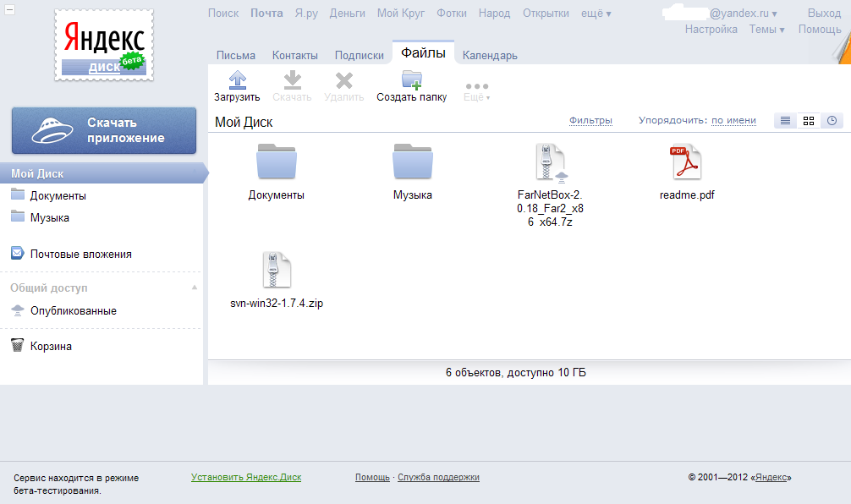Open Почтовые вложения in the sidebar
The image size is (851, 504).
pos(80,254)
